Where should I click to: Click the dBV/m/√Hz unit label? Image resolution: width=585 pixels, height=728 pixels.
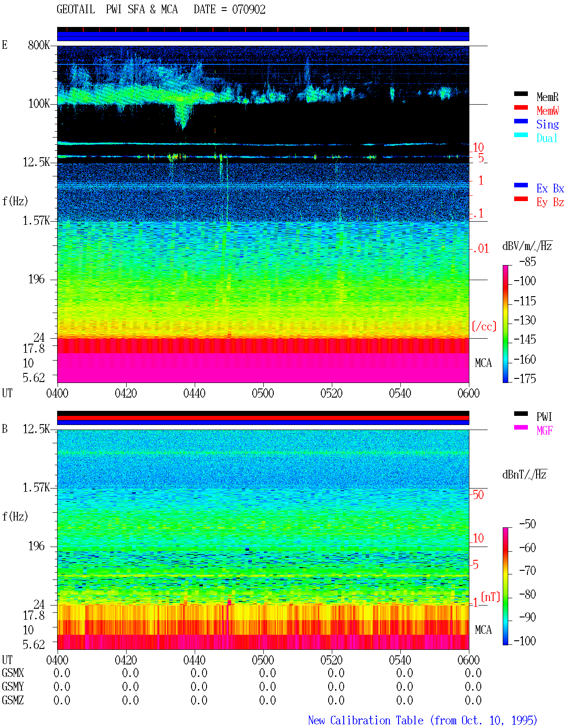tap(527, 246)
